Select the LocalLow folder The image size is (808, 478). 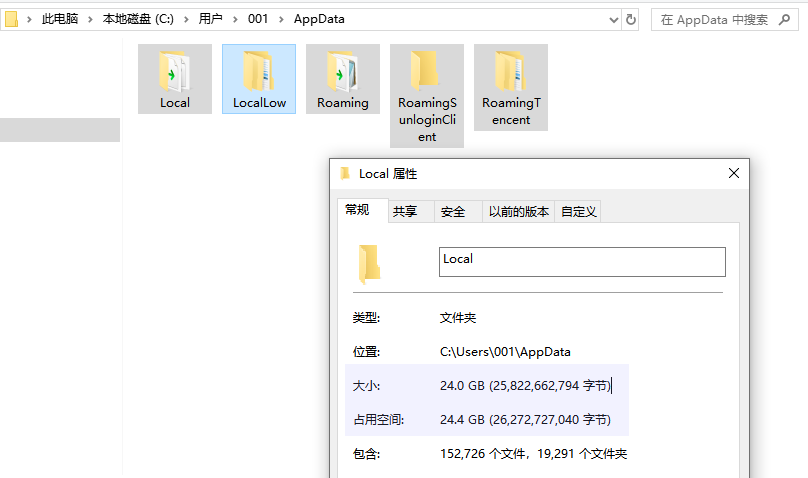pos(259,79)
